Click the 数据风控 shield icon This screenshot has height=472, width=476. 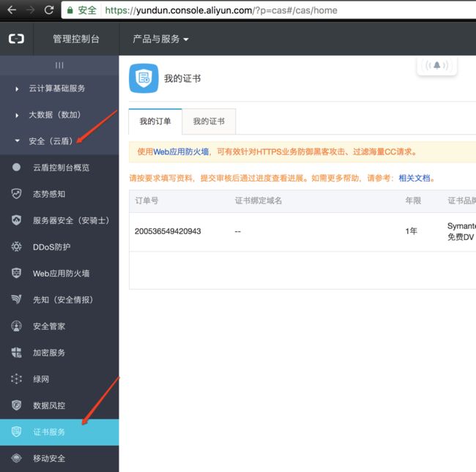[x=16, y=405]
